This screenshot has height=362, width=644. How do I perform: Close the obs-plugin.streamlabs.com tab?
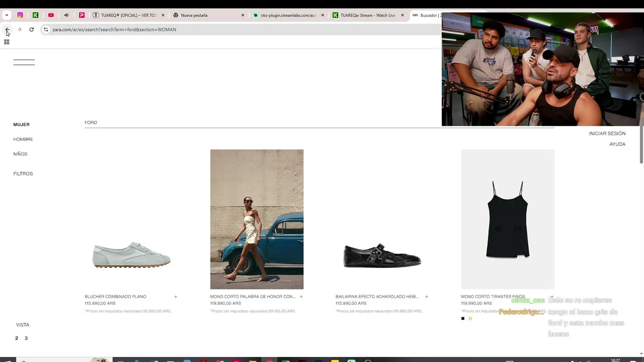[x=323, y=15]
